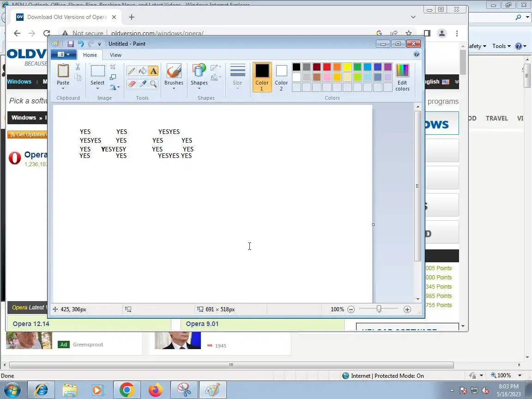Open Firefox from taskbar
The height and width of the screenshot is (399, 532).
click(155, 390)
